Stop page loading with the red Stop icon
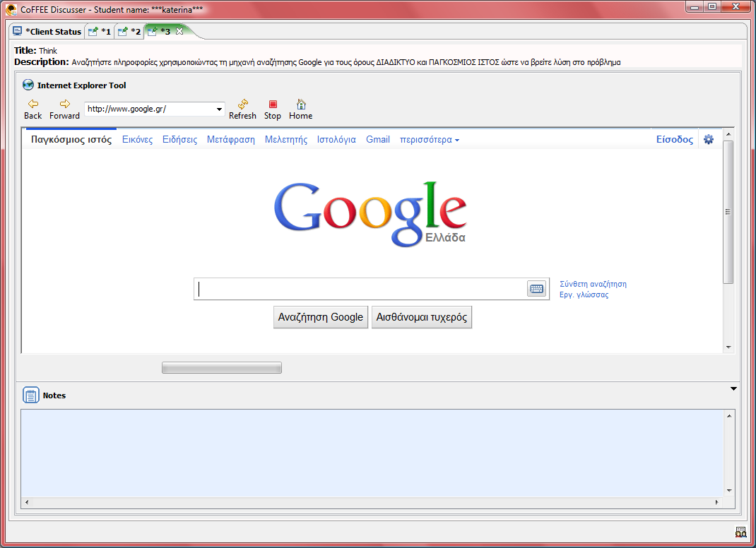 273,104
